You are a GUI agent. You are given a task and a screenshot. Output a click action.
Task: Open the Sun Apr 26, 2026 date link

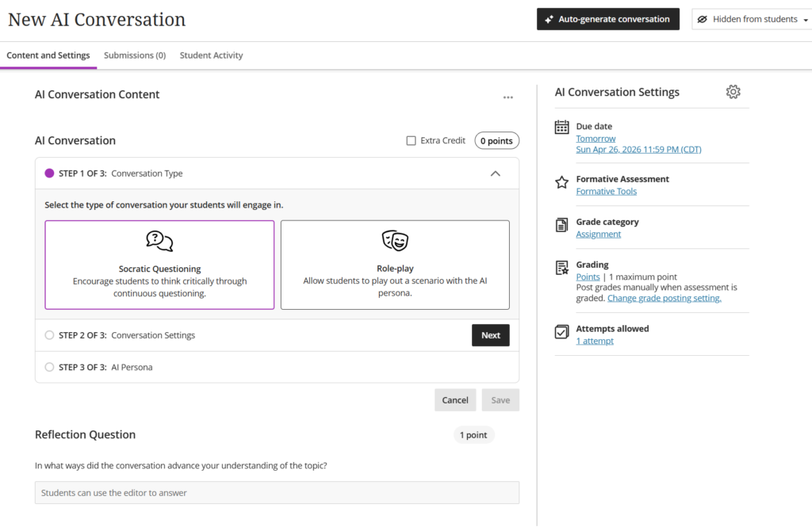pyautogui.click(x=638, y=150)
